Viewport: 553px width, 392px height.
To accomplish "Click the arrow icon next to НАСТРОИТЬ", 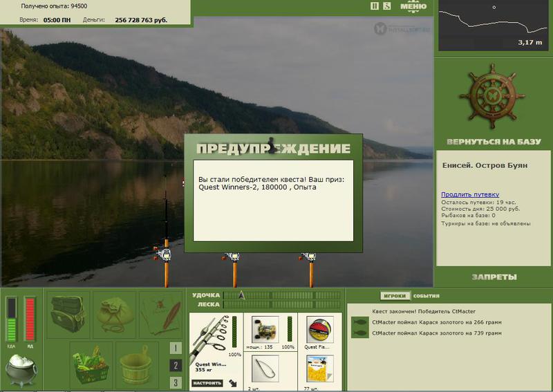I will tap(233, 383).
